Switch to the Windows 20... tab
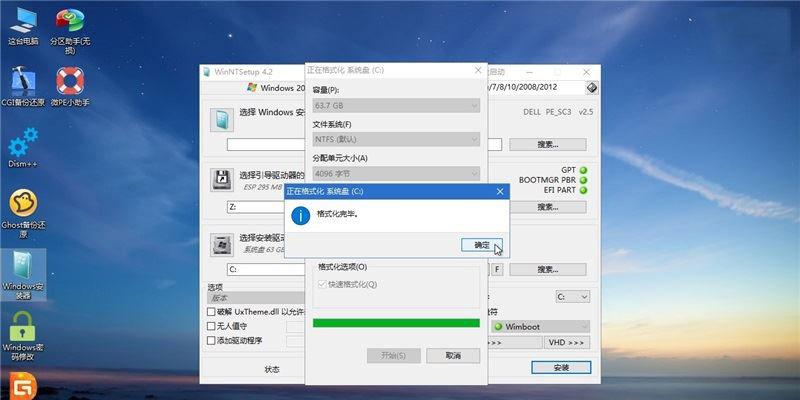The height and width of the screenshot is (400, 800). (277, 88)
